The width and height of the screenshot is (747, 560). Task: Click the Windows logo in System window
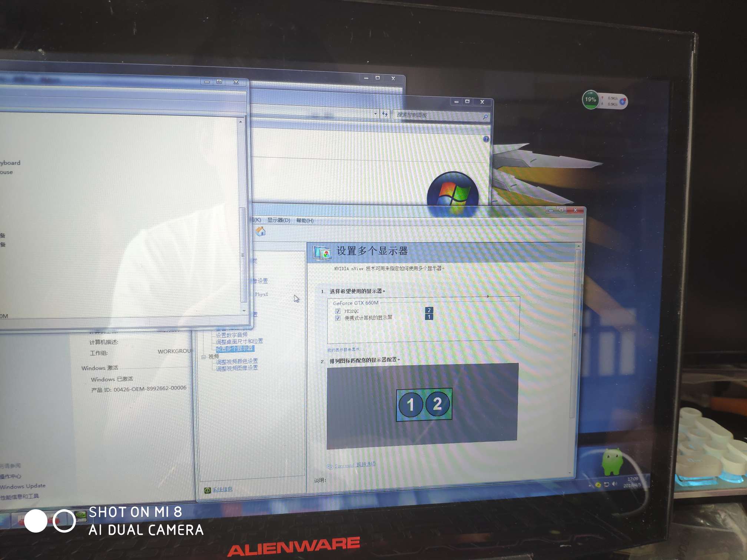[453, 194]
